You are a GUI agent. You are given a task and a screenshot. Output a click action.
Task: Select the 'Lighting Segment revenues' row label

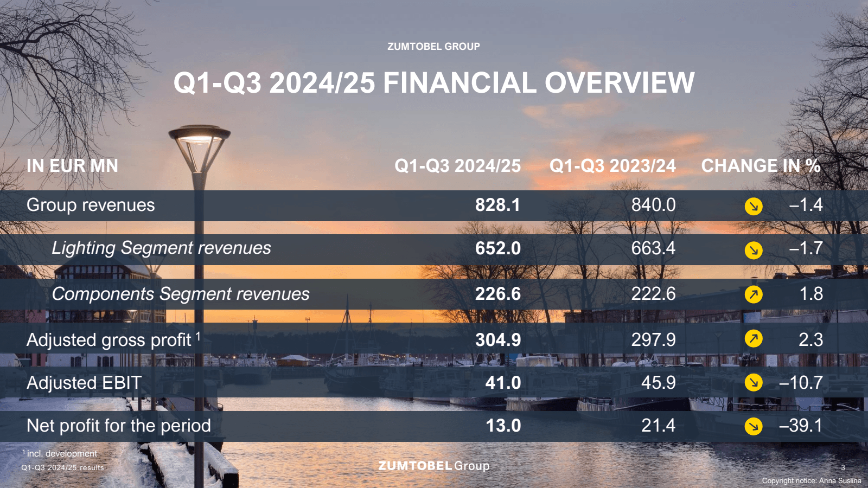point(161,248)
